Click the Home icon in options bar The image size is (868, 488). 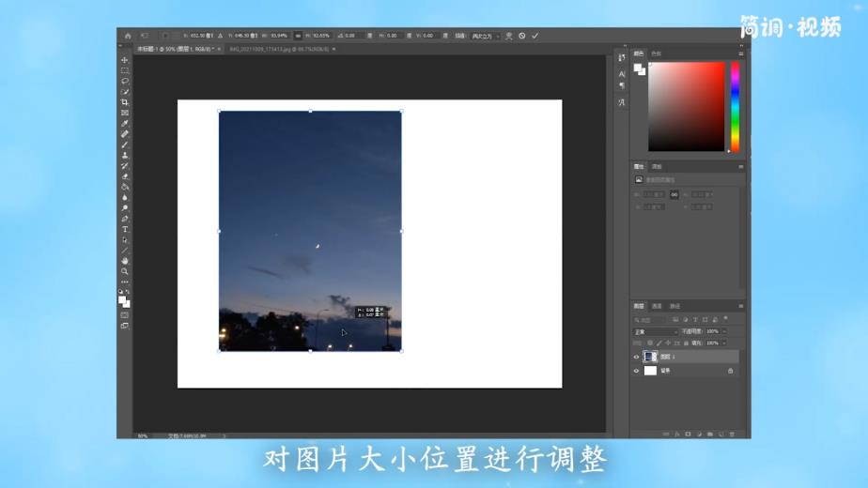(x=128, y=36)
